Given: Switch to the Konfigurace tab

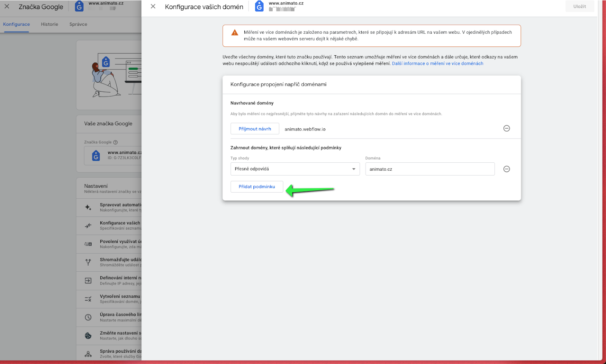Looking at the screenshot, I should coord(16,24).
